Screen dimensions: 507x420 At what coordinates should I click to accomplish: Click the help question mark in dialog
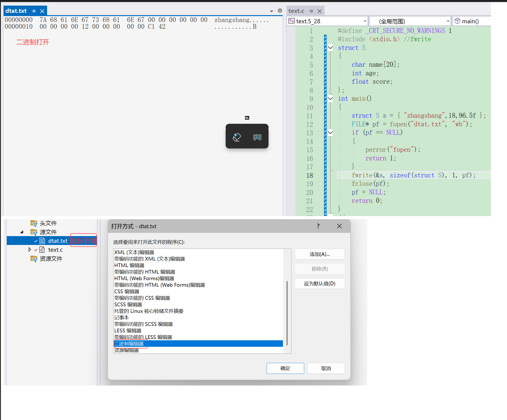pos(318,226)
